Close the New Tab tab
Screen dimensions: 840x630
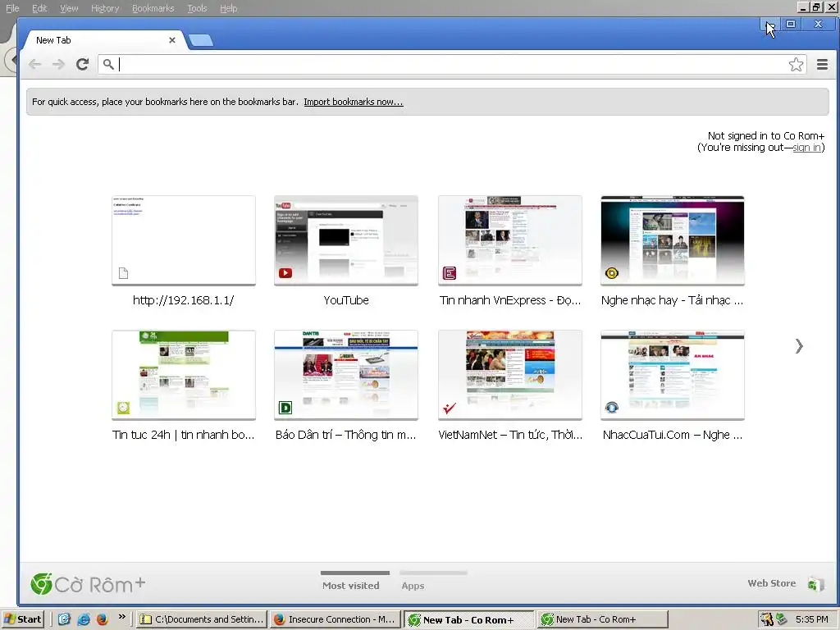[x=172, y=40]
